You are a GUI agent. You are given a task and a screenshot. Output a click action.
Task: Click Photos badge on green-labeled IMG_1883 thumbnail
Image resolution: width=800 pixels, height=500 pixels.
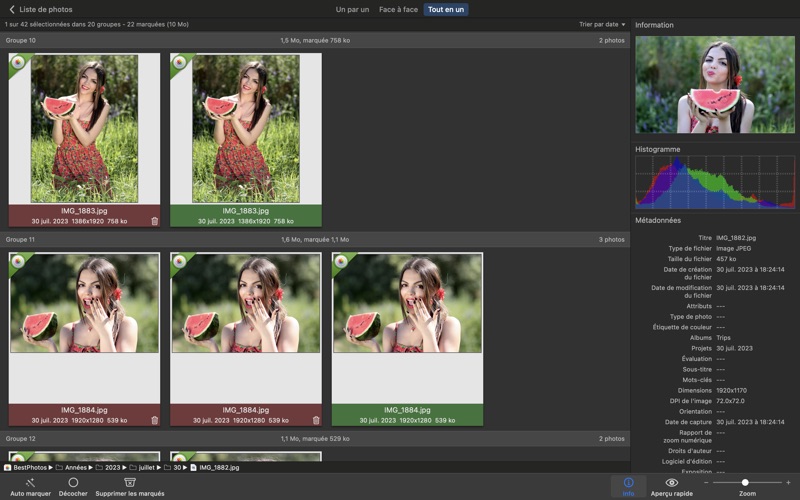pos(179,62)
